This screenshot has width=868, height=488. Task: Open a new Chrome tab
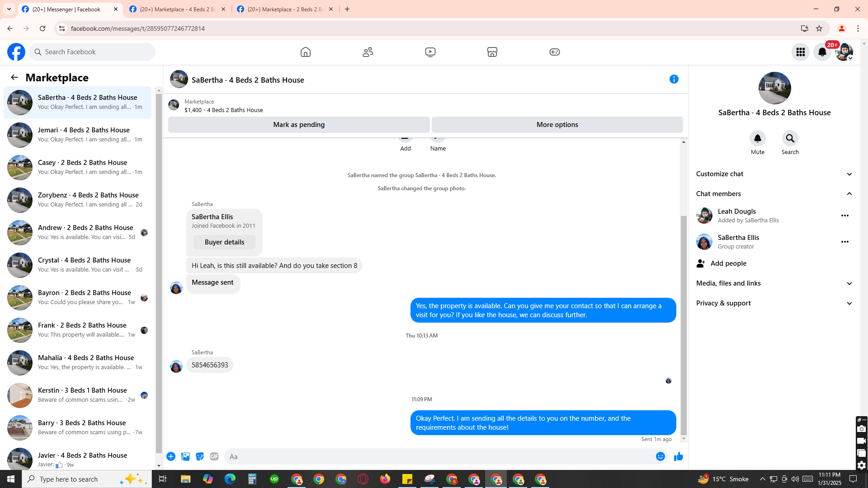[x=347, y=9]
